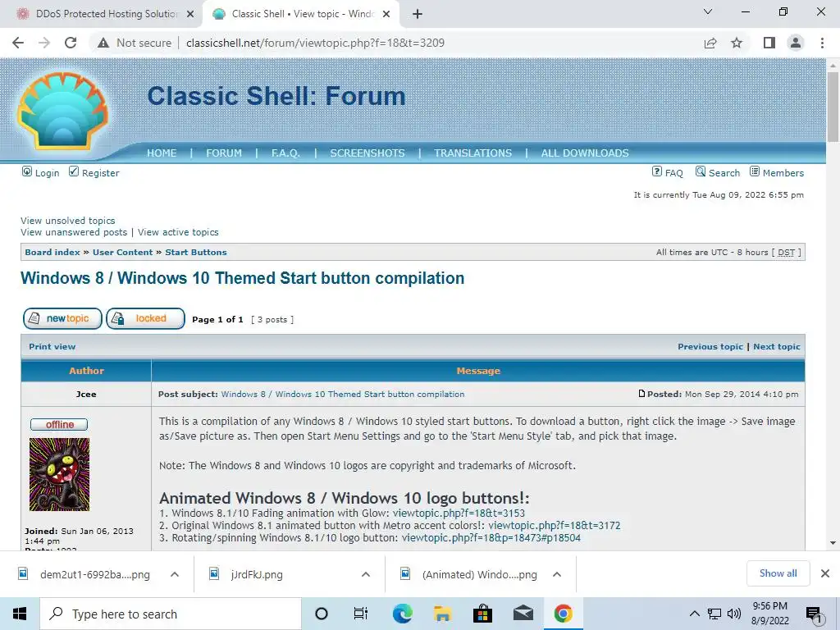The width and height of the screenshot is (840, 630).
Task: Click the locked topic button
Action: pyautogui.click(x=146, y=319)
